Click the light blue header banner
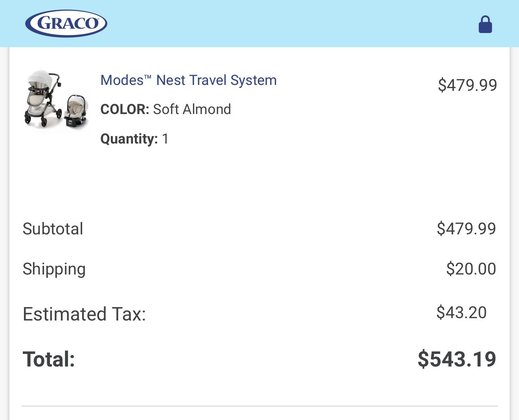The width and height of the screenshot is (519, 420). pos(259,23)
